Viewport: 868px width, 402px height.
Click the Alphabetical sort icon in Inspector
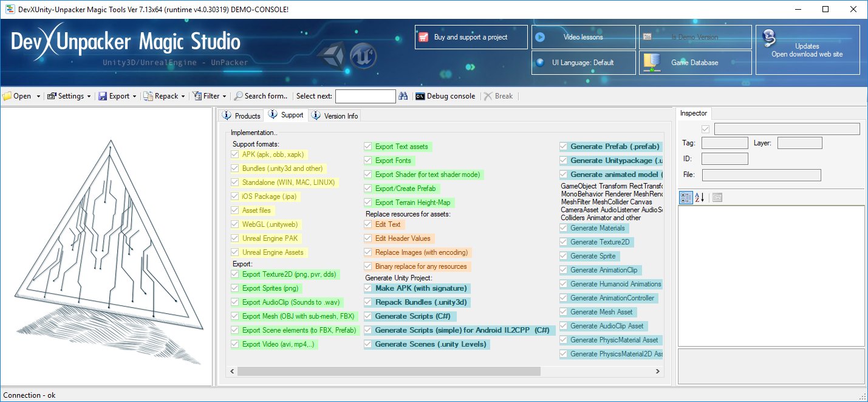pyautogui.click(x=699, y=197)
